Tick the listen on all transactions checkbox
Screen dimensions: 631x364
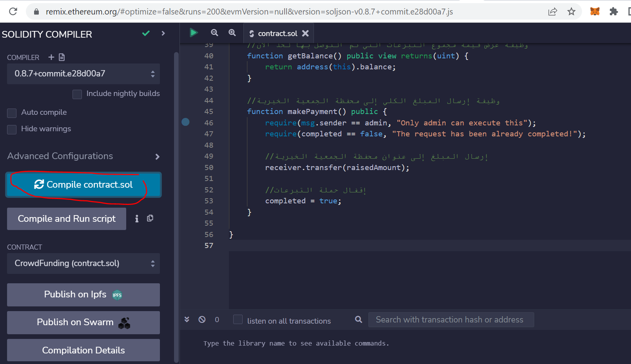coord(238,320)
